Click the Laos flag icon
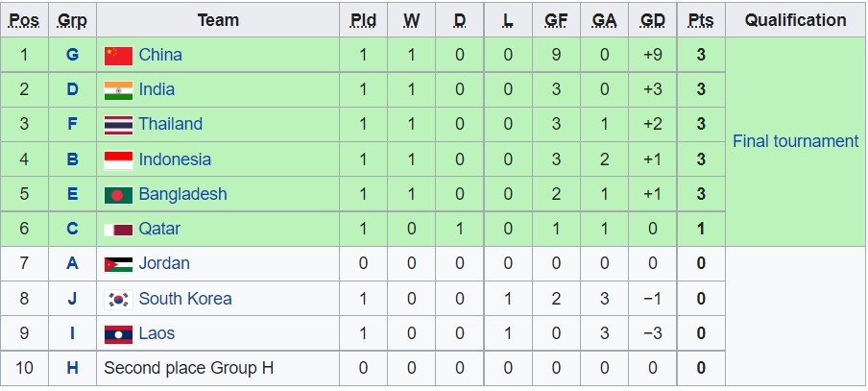Screen dimensions: 868x391 pyautogui.click(x=118, y=334)
